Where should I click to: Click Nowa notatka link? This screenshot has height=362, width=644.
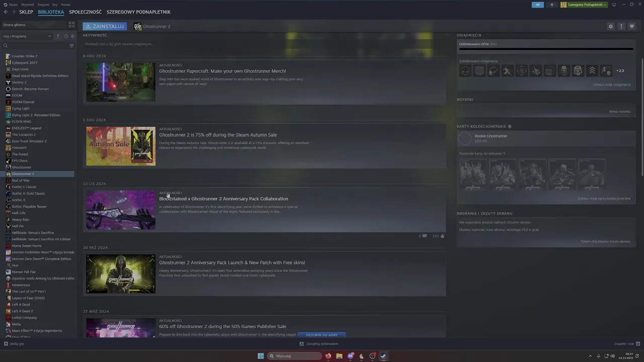[x=619, y=112]
